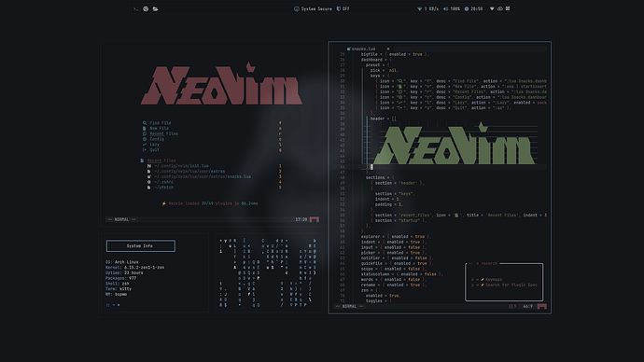The height and width of the screenshot is (362, 644).
Task: Open recent file ending in snacks.lua
Action: [203, 176]
